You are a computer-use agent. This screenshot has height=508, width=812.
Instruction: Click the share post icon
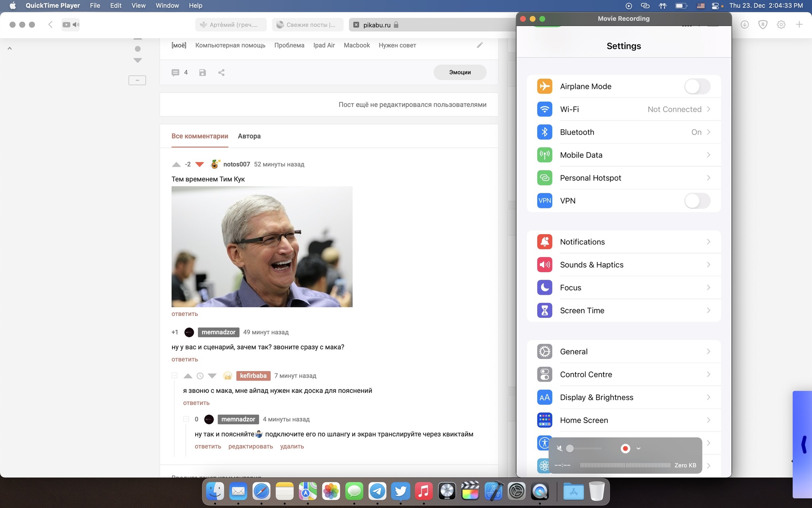[221, 73]
